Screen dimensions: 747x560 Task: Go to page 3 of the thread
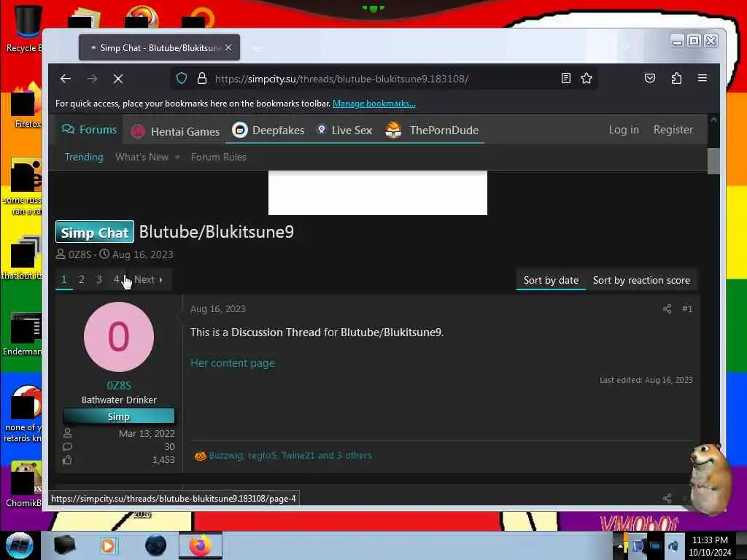coord(98,279)
